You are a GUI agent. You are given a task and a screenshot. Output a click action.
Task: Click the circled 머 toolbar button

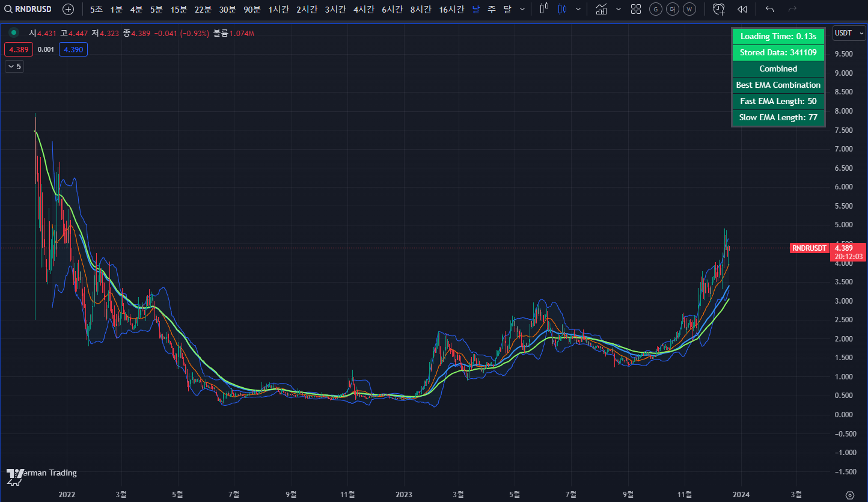(x=673, y=9)
